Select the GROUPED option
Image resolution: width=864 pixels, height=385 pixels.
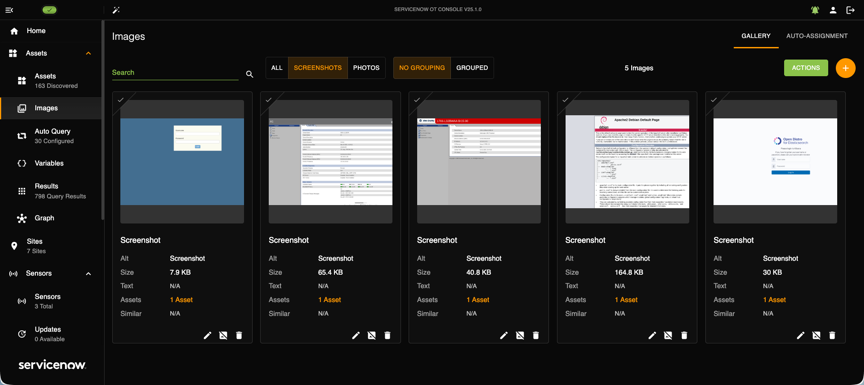pyautogui.click(x=472, y=68)
